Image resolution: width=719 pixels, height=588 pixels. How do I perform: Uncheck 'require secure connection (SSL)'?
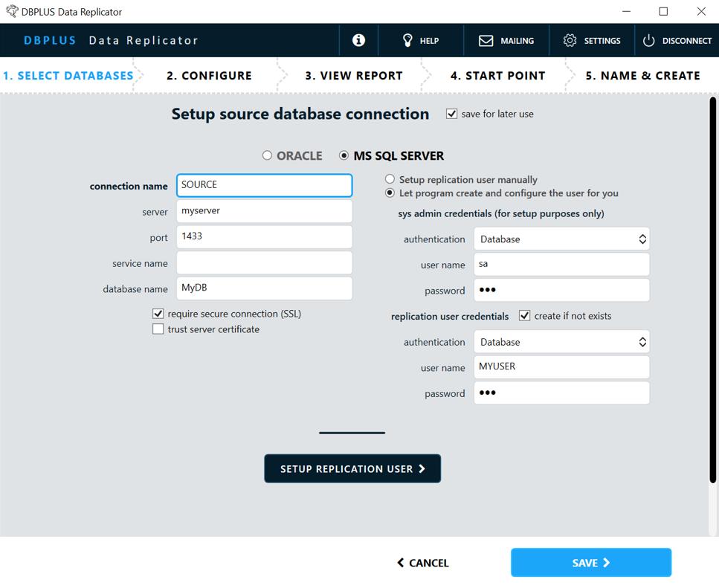click(x=158, y=314)
